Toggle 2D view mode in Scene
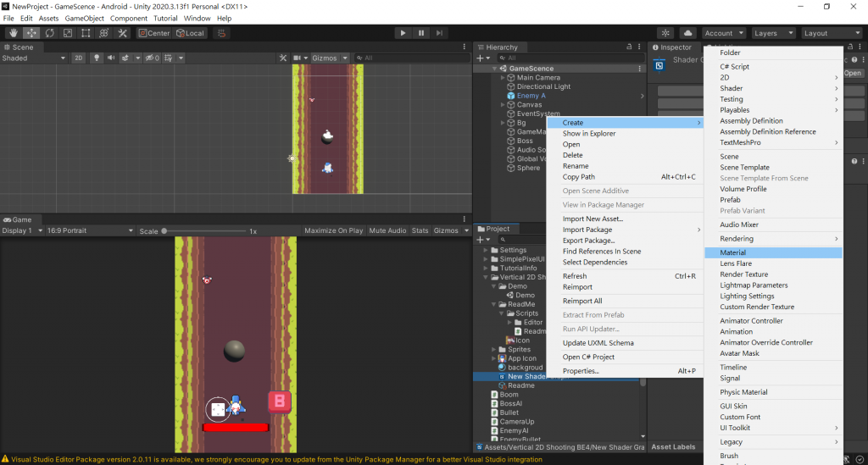868x465 pixels. [78, 58]
